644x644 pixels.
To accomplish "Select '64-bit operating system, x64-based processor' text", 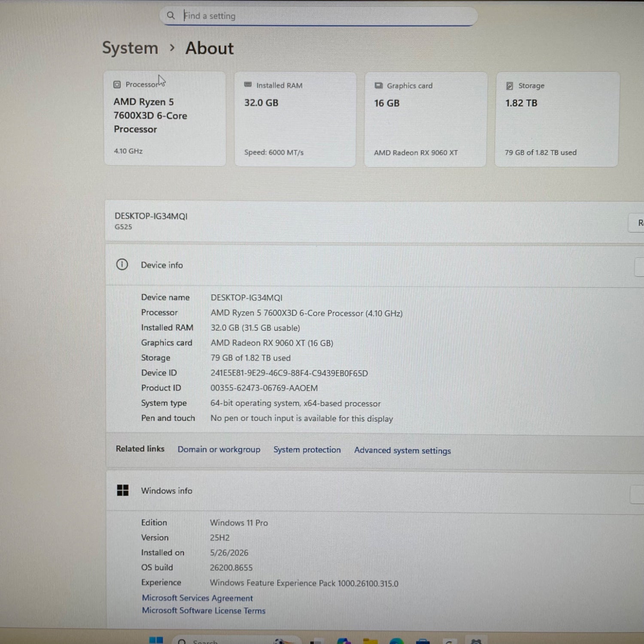I will tap(295, 404).
